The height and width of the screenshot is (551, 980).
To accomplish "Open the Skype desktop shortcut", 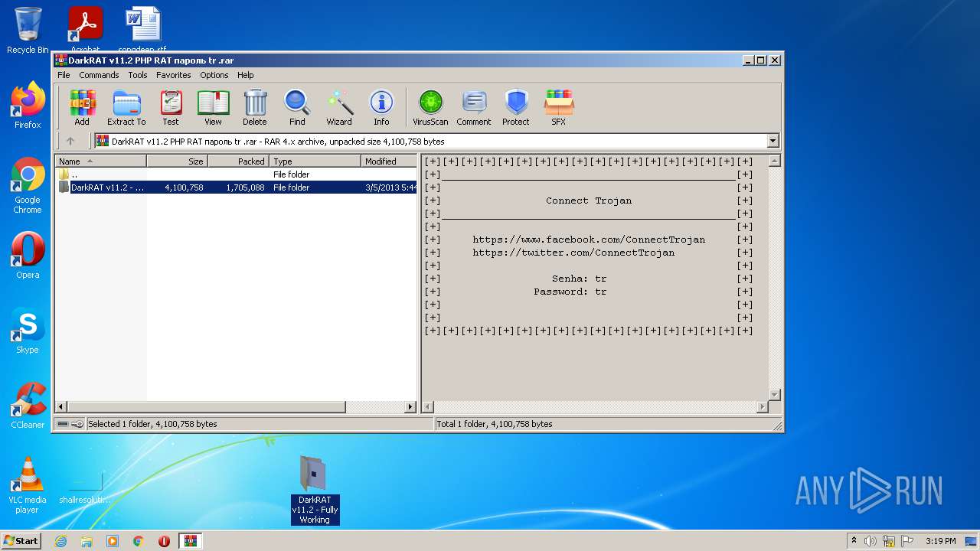I will coord(28,331).
